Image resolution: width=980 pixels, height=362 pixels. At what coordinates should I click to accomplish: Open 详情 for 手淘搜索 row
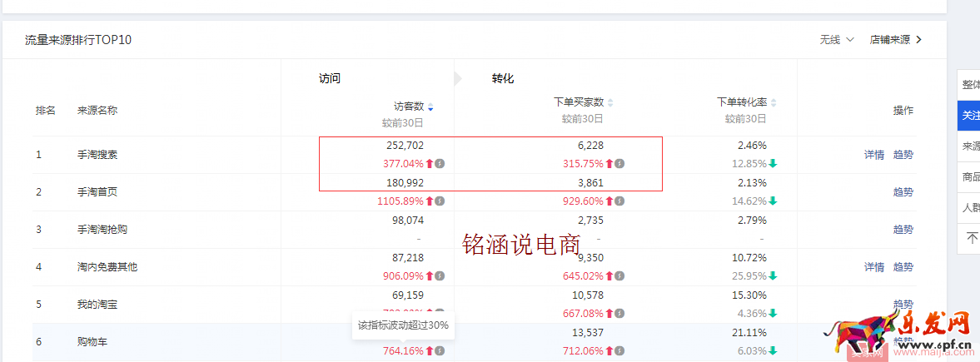pos(873,155)
